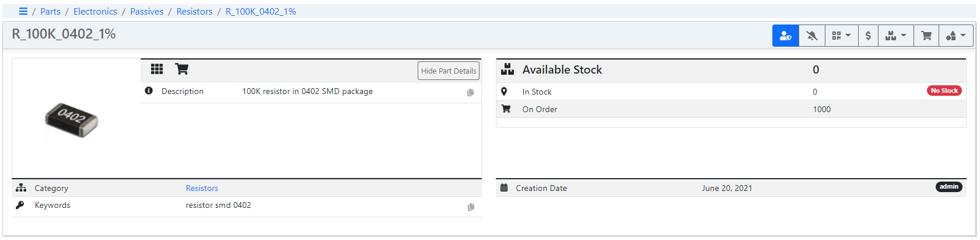Viewport: 980px width, 240px height.
Task: Click the admin view button in toolbar
Action: pyautogui.click(x=785, y=36)
